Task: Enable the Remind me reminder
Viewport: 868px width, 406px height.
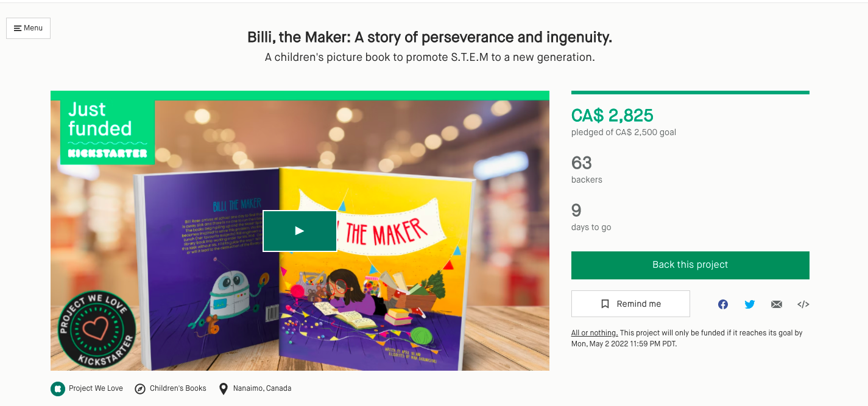Action: (x=630, y=304)
